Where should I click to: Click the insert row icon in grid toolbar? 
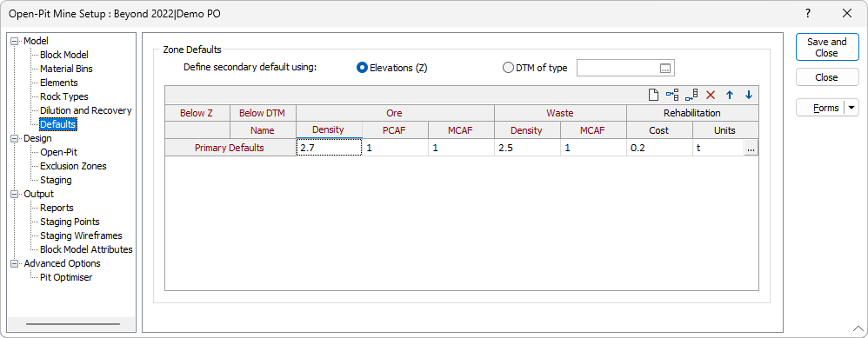point(672,96)
